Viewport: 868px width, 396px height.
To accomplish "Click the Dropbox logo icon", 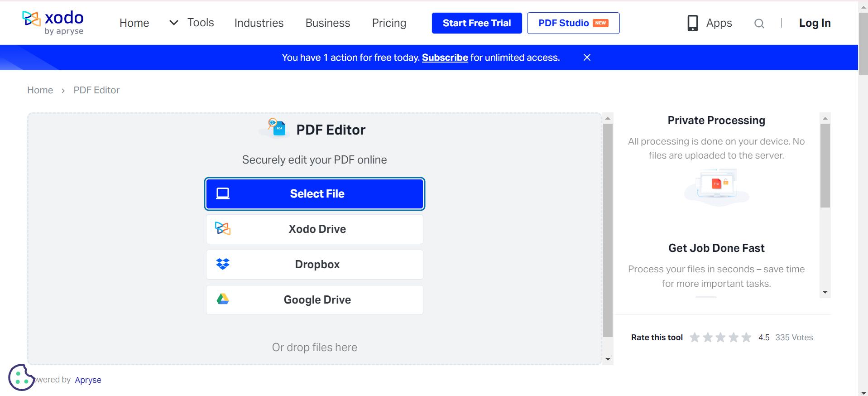I will coord(222,264).
